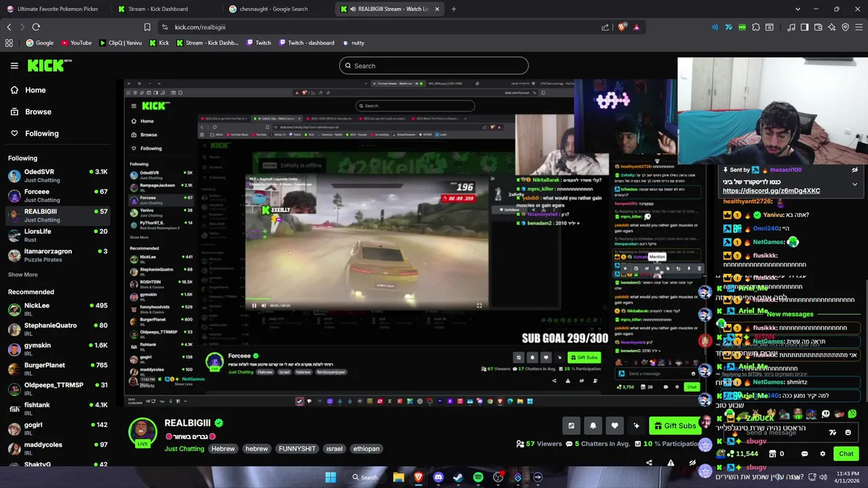Click the Kick logo

(50, 66)
